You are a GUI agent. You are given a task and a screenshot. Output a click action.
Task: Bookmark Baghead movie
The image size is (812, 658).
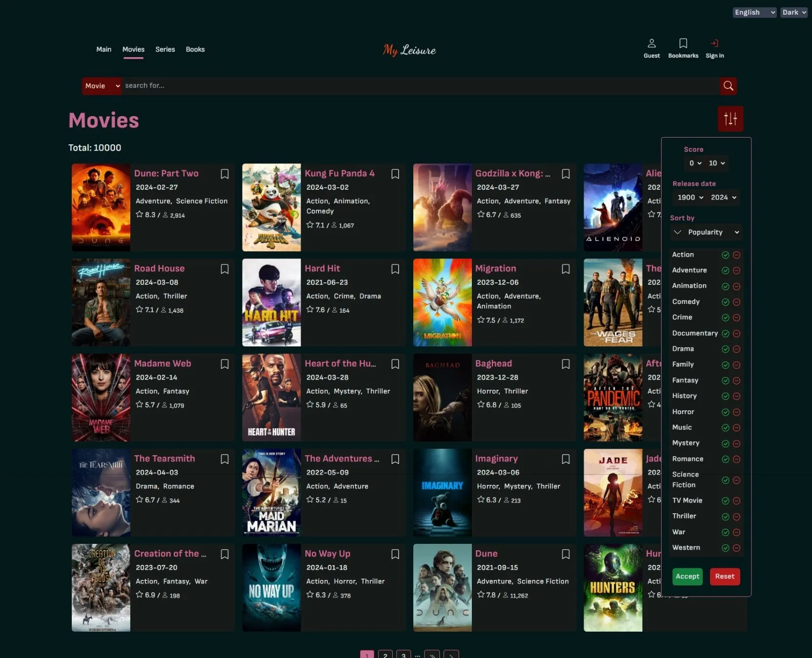[566, 364]
